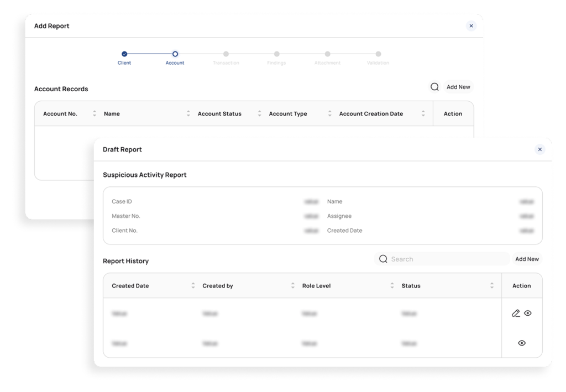Sort the Status column in Report History
The height and width of the screenshot is (392, 566).
[x=492, y=285]
